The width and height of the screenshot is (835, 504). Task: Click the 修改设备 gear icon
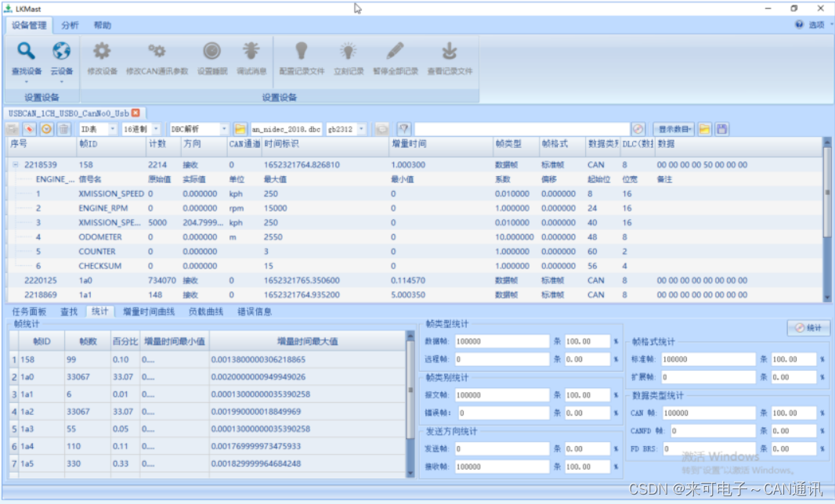point(102,51)
